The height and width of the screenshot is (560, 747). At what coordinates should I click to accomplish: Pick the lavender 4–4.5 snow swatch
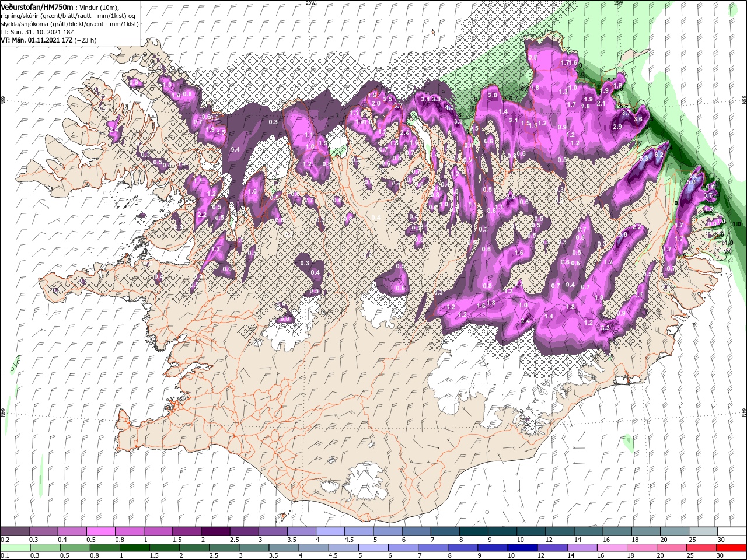click(330, 531)
